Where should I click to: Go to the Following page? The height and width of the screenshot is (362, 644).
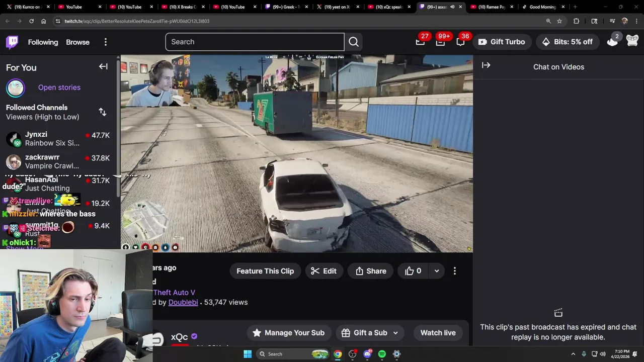43,42
